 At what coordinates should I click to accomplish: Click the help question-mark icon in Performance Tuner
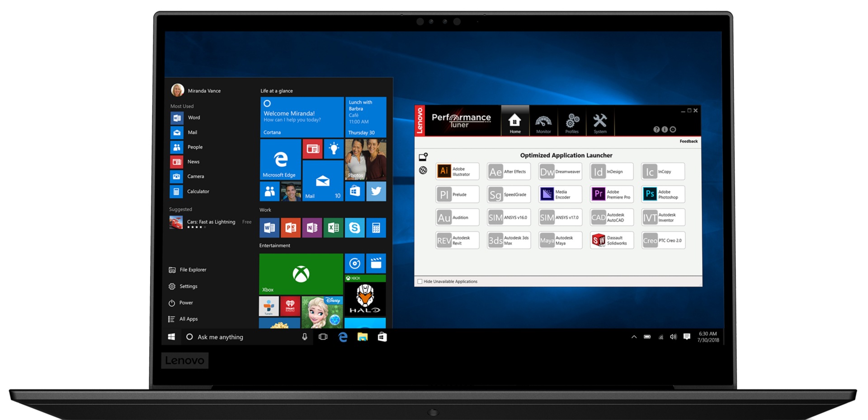click(x=657, y=129)
